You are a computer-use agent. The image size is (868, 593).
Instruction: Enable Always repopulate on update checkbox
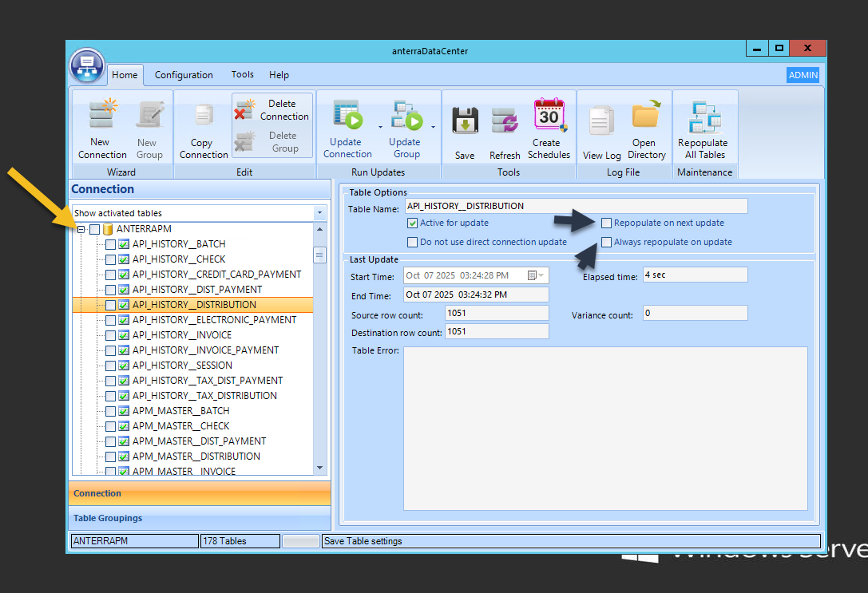pyautogui.click(x=607, y=243)
